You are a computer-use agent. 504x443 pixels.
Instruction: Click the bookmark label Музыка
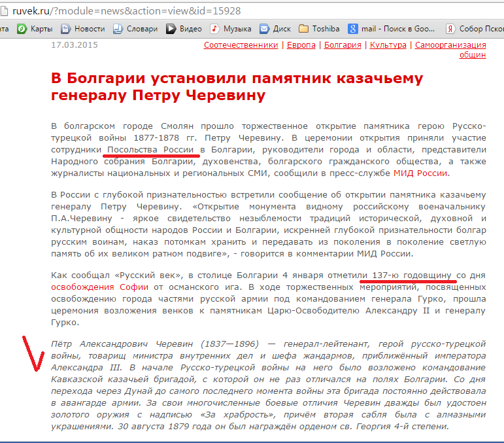pos(237,29)
